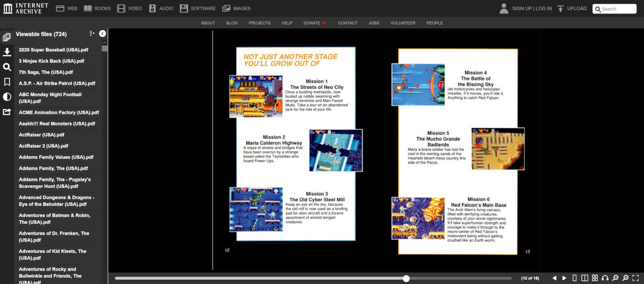Screen dimensions: 644x284
Task: Open the download panel from the sidebar
Action: click(x=7, y=52)
